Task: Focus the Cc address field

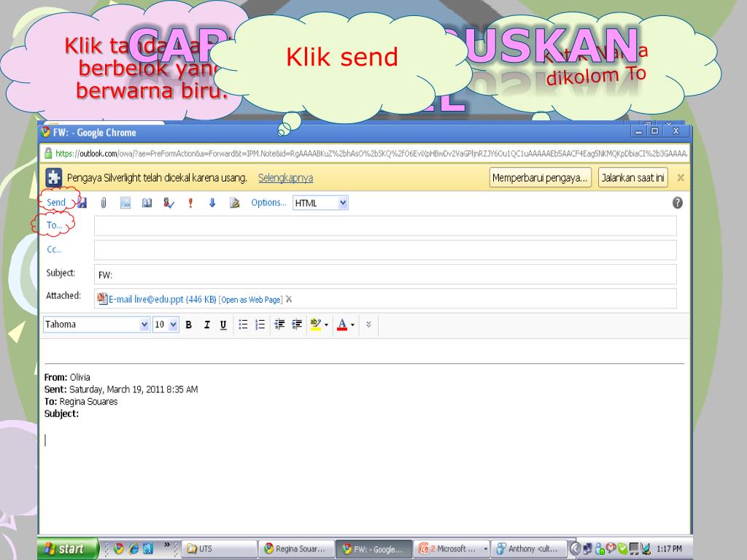Action: click(385, 250)
